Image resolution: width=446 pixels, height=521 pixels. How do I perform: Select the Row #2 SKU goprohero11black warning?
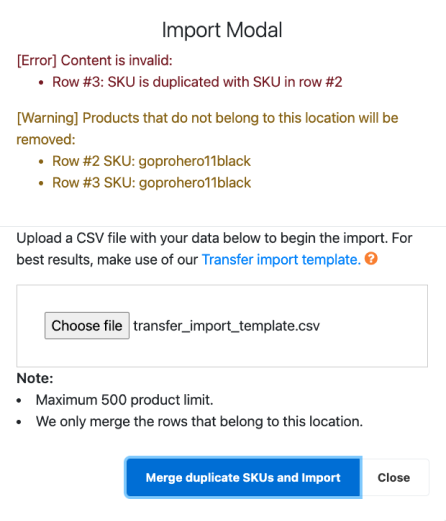coord(151,161)
